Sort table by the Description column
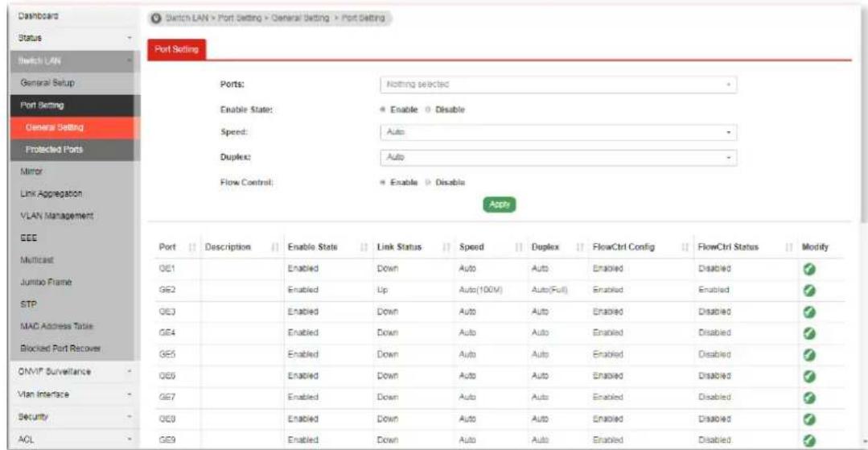This screenshot has width=868, height=450. pos(274,247)
